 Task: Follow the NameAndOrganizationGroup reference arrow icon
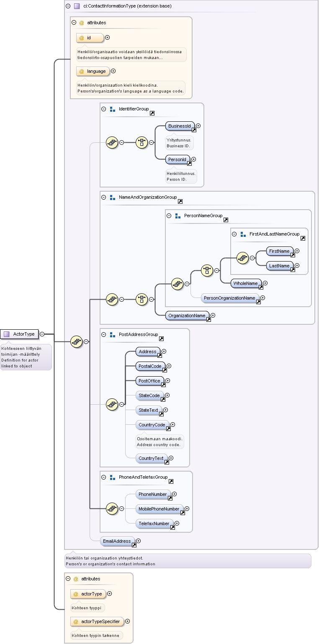180,201
